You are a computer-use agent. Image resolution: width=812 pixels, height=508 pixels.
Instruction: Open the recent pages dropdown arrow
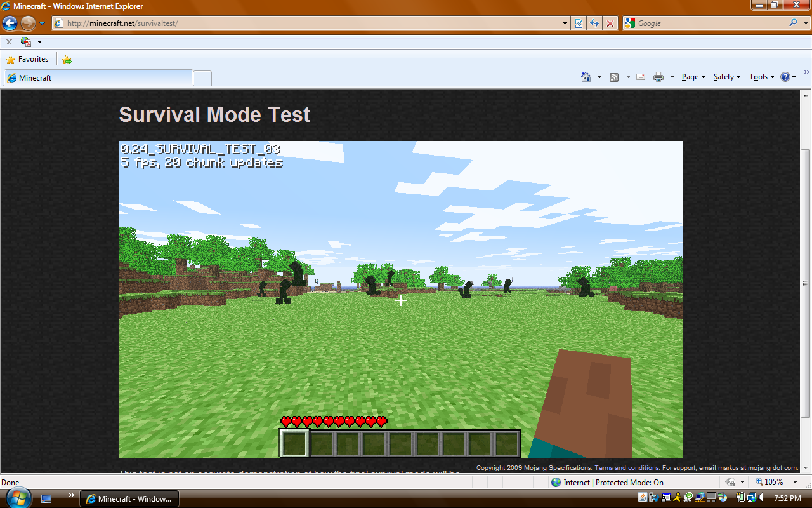click(43, 23)
